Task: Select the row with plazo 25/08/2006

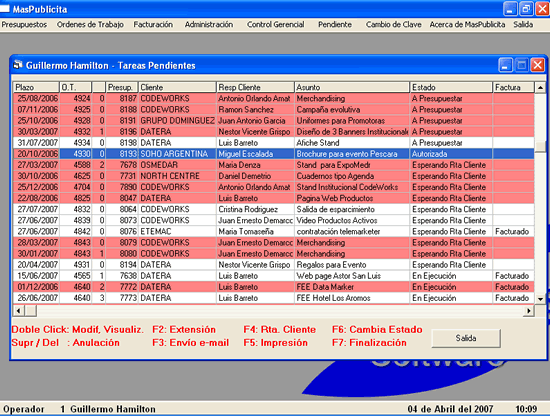Action: click(274, 99)
